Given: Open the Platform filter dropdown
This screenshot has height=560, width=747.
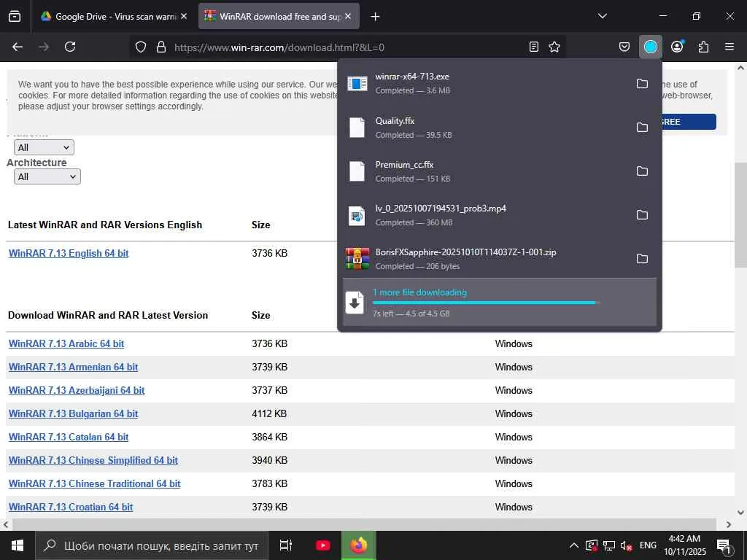Looking at the screenshot, I should tap(44, 147).
